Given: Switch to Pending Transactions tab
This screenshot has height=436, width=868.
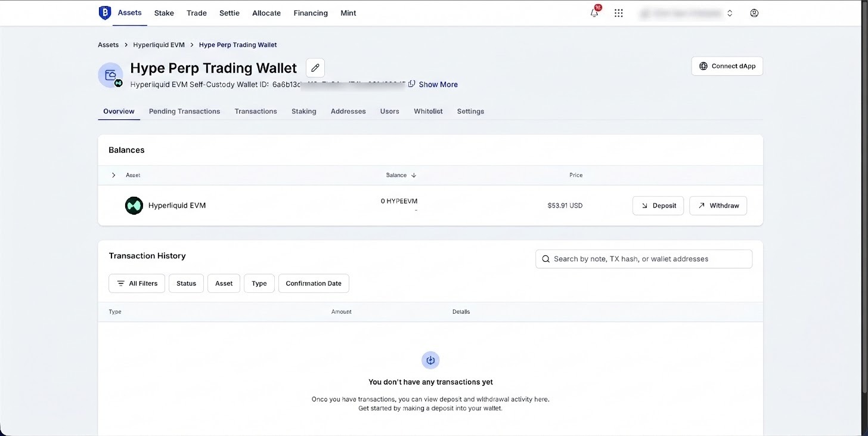Looking at the screenshot, I should 184,112.
